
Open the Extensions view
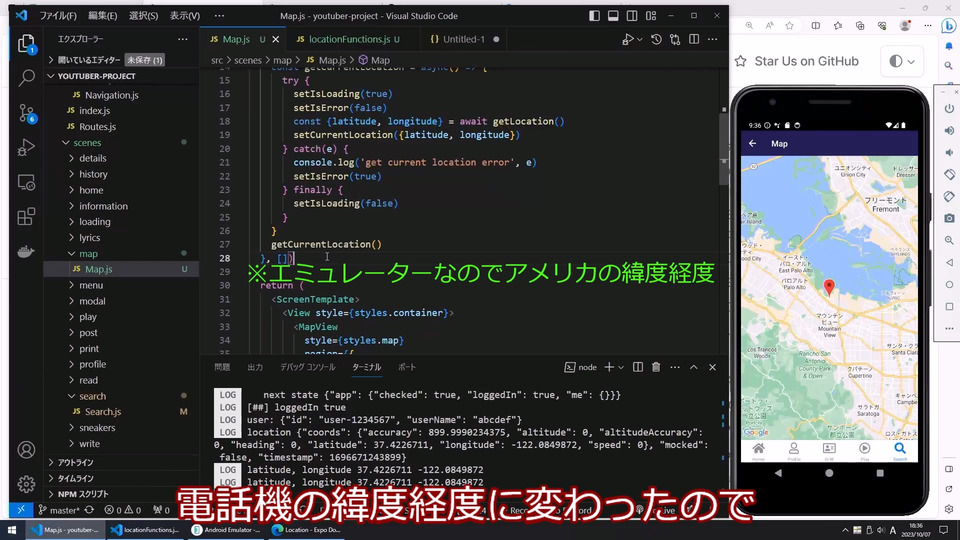26,217
